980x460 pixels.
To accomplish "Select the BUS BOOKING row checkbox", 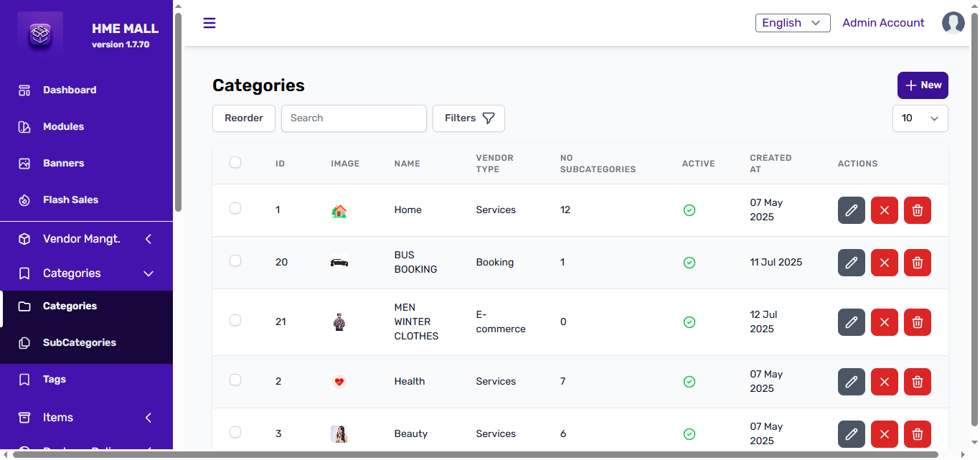I will (235, 260).
